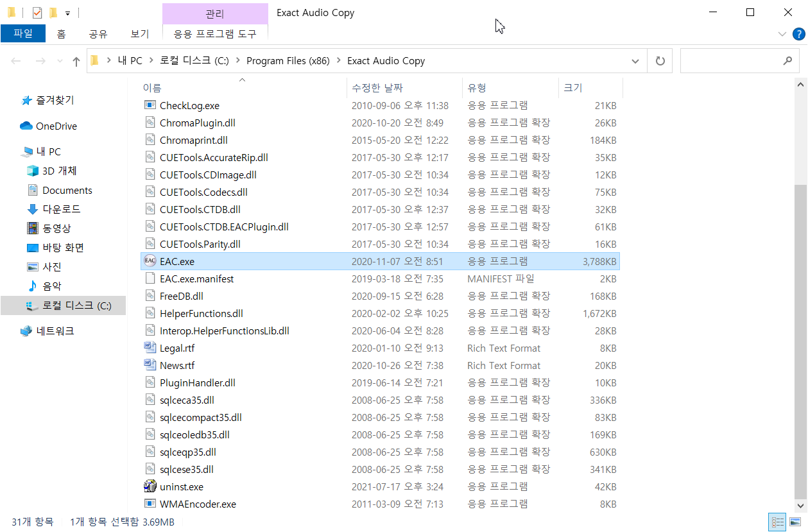Go up one folder level arrow
Image resolution: width=808 pixels, height=532 pixels.
(76, 61)
